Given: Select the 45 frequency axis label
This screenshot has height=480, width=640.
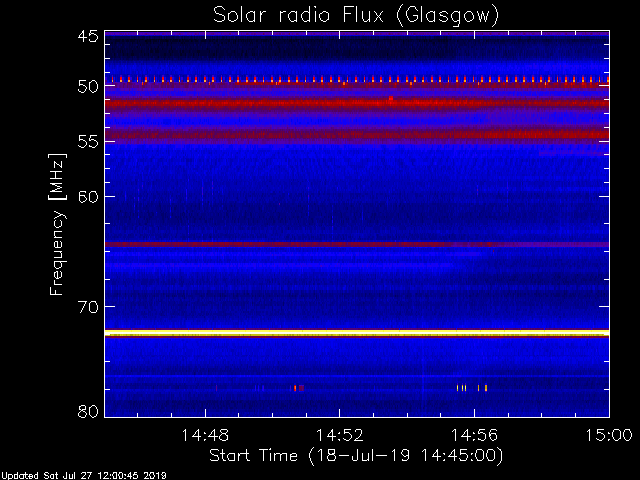Looking at the screenshot, I should coord(88,36).
